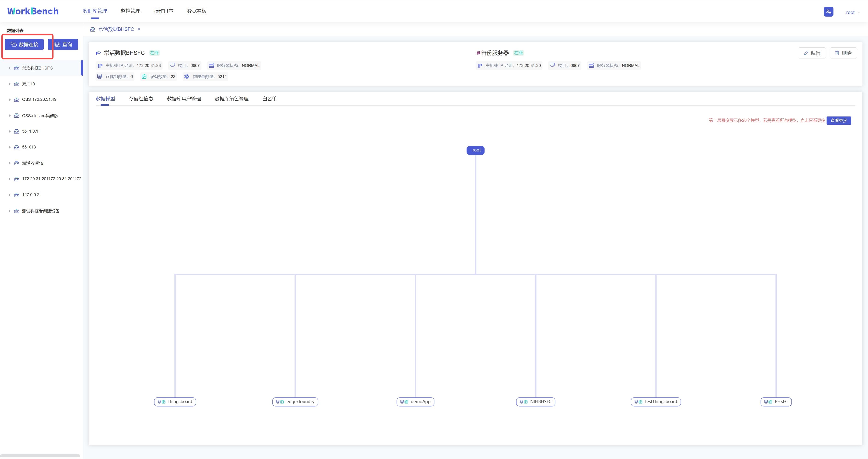Click the sidebar horizontal scrollbar
The image size is (868, 459).
pos(40,456)
